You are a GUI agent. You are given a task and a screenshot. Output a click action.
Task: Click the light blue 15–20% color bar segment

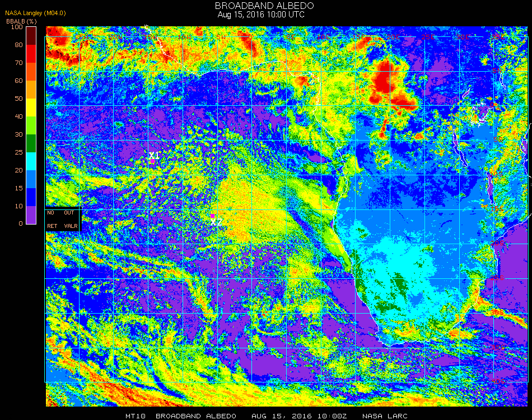click(x=31, y=179)
